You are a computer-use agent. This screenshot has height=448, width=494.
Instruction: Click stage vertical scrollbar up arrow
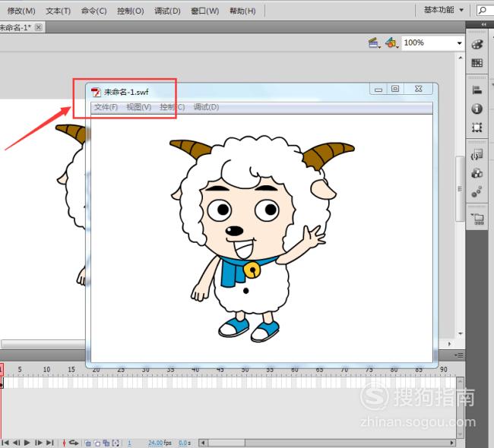point(461,58)
